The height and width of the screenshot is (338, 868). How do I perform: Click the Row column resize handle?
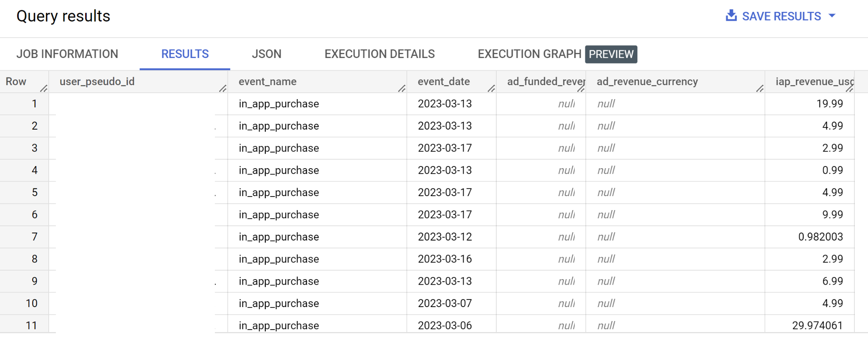click(44, 88)
